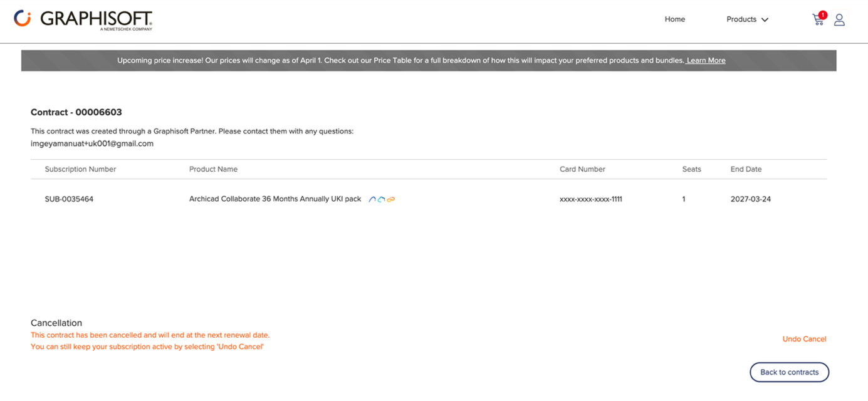
Task: Open the shopping cart icon
Action: click(818, 19)
